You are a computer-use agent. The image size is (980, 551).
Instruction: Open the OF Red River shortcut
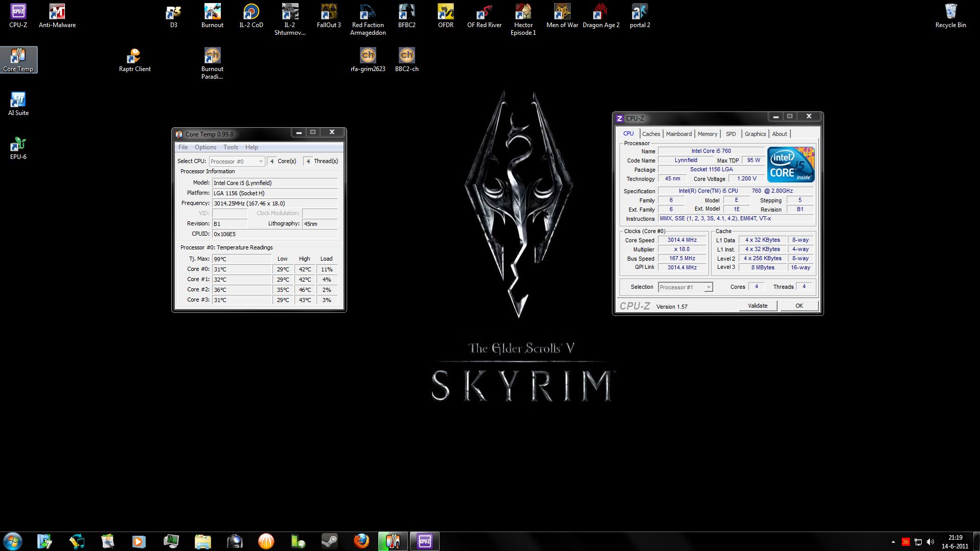(484, 16)
